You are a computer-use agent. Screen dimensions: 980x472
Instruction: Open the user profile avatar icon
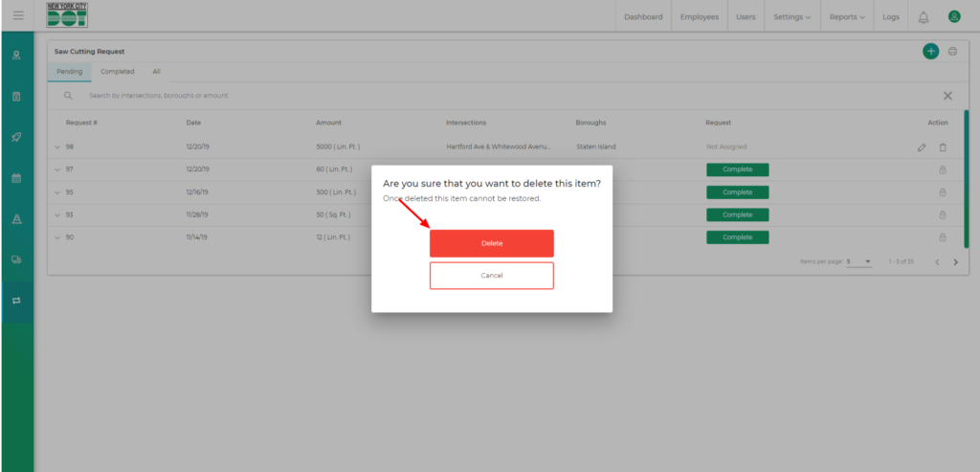tap(953, 16)
